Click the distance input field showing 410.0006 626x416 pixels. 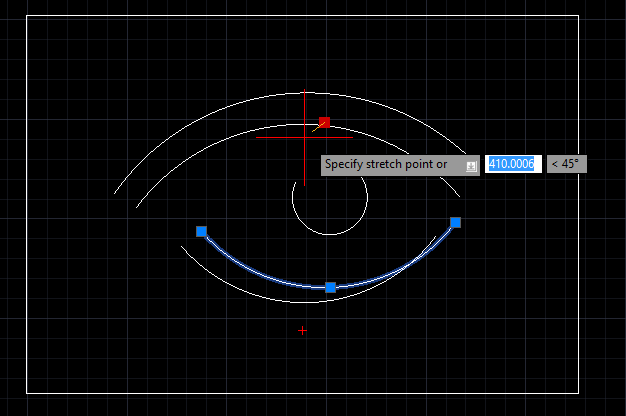[513, 164]
